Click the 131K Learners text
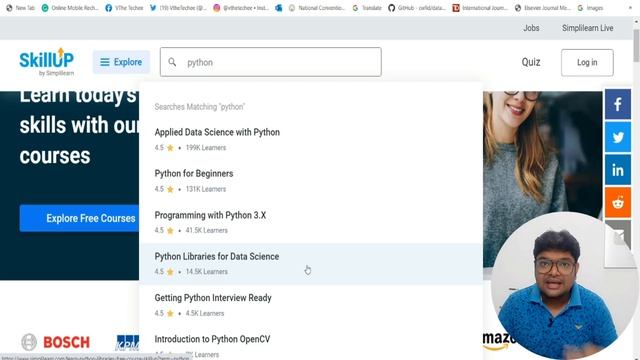 click(206, 189)
